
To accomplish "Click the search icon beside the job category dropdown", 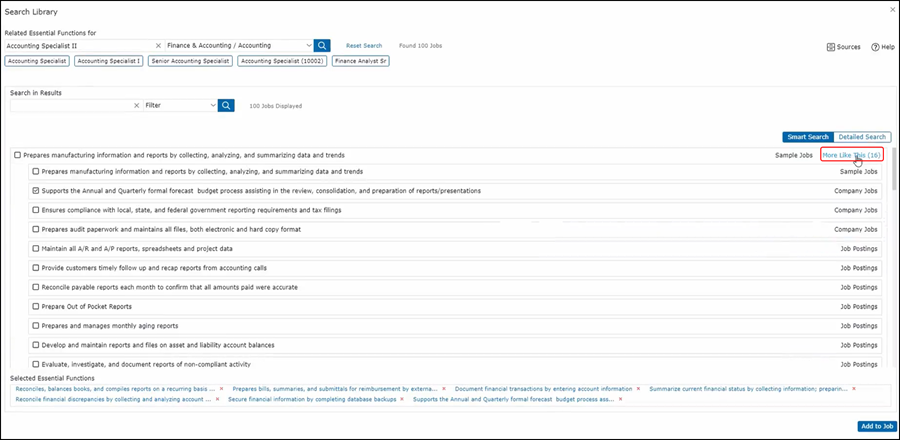I will coord(322,46).
